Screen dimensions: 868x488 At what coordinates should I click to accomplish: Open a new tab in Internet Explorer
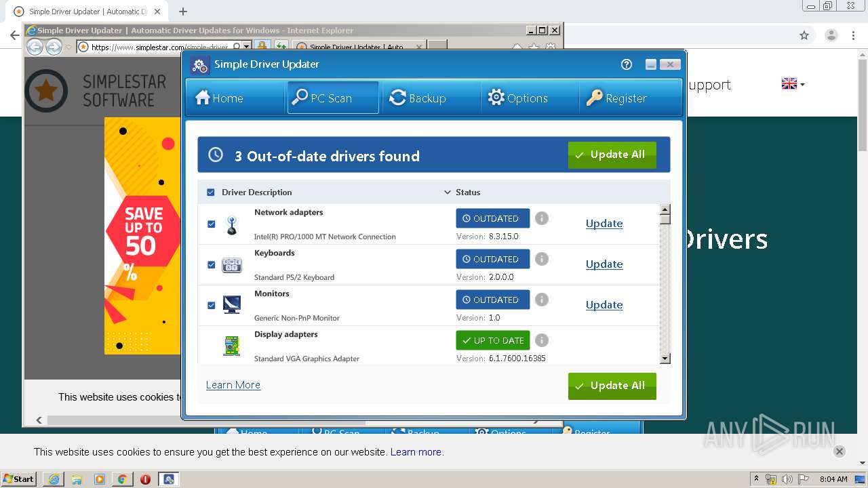(x=437, y=46)
